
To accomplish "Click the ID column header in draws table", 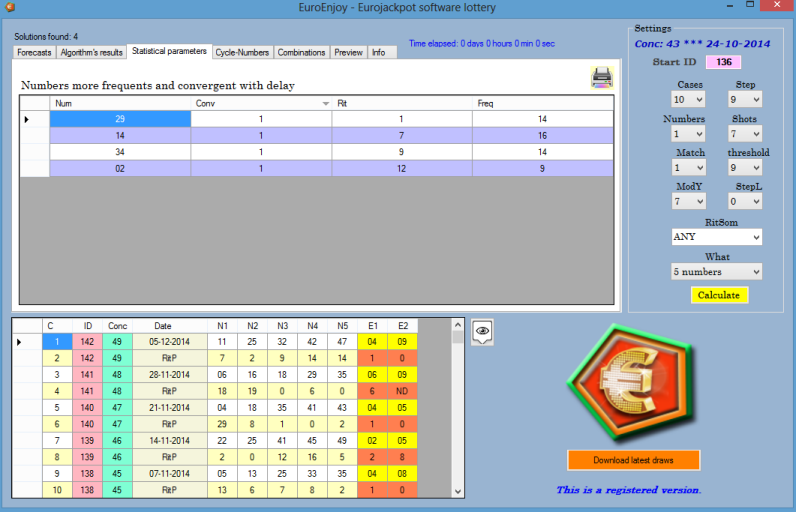I will (x=87, y=326).
